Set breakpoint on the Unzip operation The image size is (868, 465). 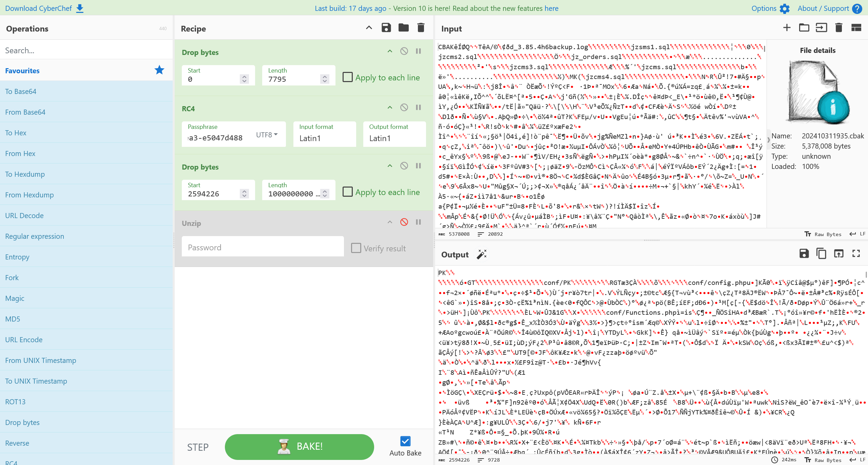[x=418, y=222]
